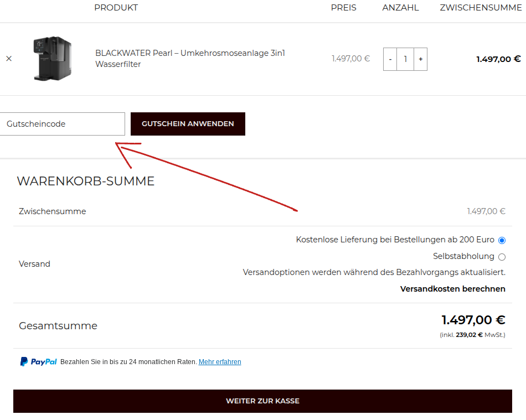The image size is (526, 420).
Task: Decrease quantity with the minus button
Action: [x=390, y=59]
